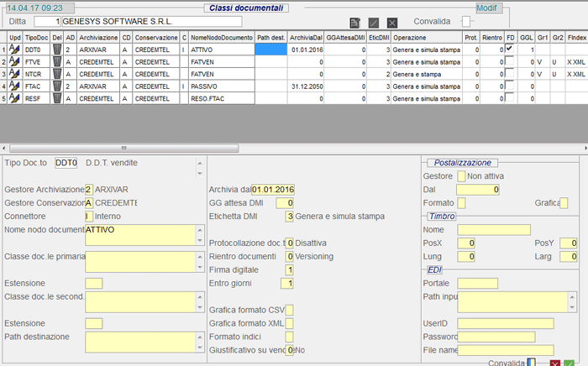Toggle the Grafica formato XML box
588x366 pixels.
[x=289, y=323]
